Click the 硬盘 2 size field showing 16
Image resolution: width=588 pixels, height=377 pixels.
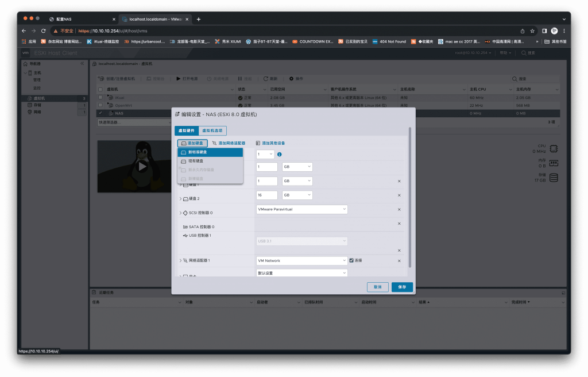click(267, 195)
